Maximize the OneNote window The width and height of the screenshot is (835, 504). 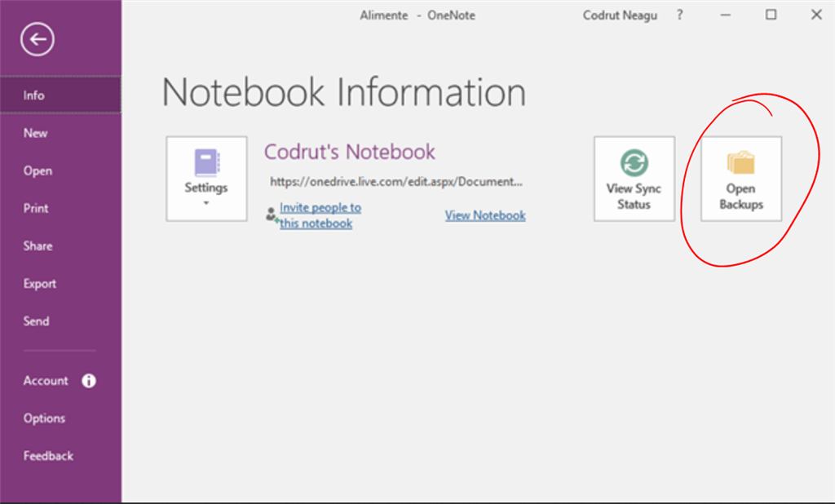(771, 15)
